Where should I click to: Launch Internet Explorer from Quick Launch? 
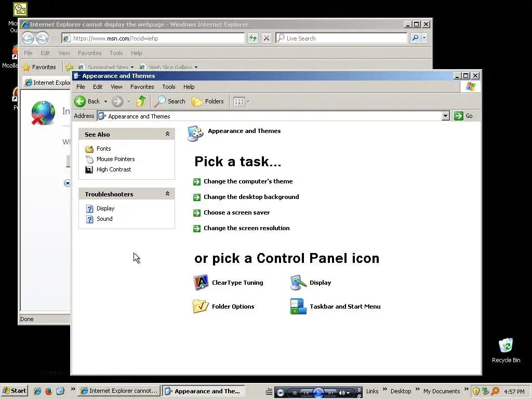coord(37,391)
